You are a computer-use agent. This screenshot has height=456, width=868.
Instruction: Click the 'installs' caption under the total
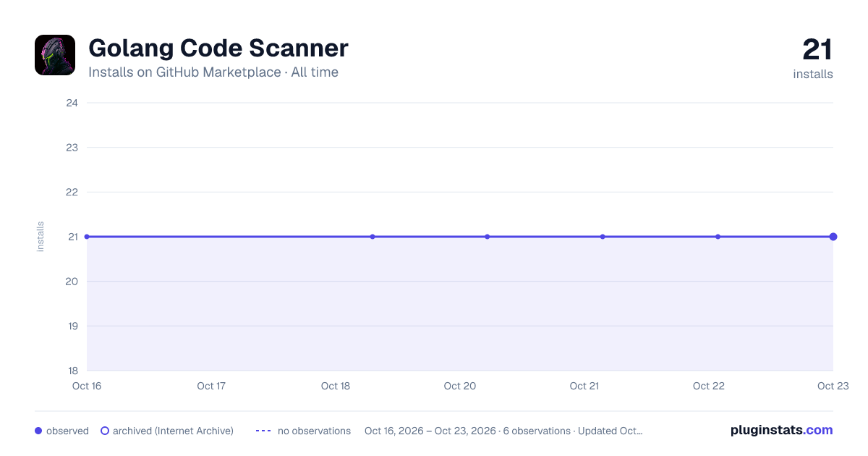813,74
